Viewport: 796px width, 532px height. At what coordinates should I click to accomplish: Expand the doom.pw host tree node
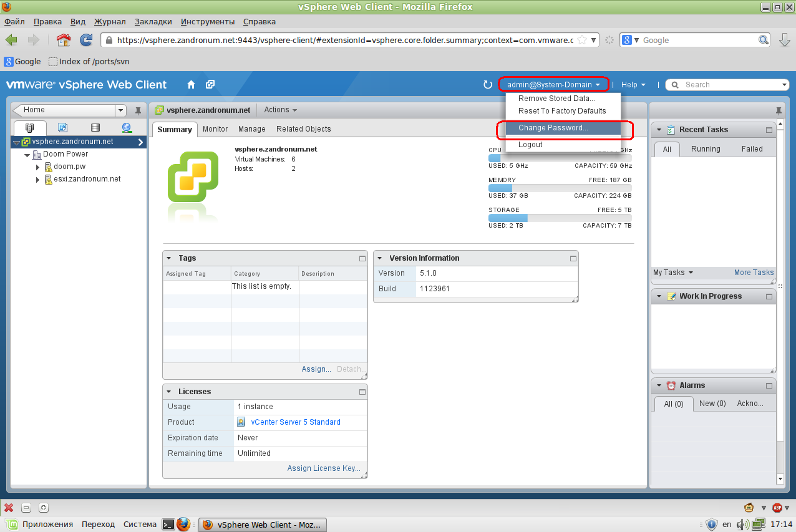coord(38,167)
